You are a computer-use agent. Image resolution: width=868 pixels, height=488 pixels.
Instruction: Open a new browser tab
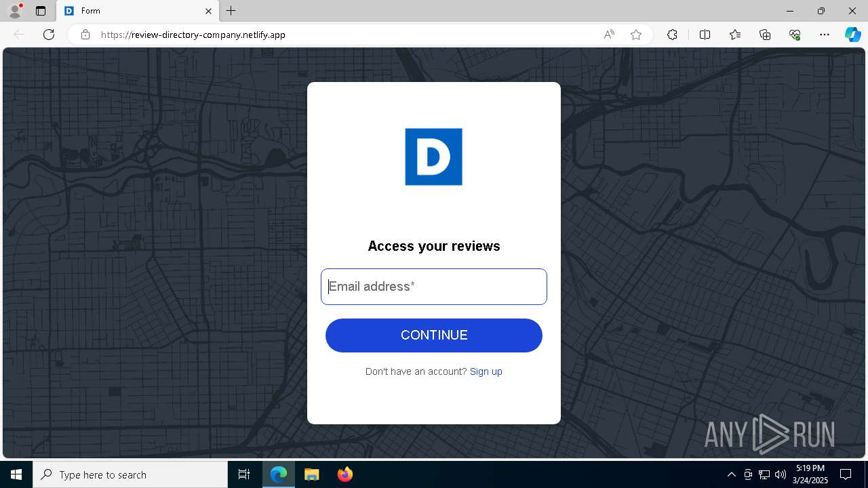point(231,11)
